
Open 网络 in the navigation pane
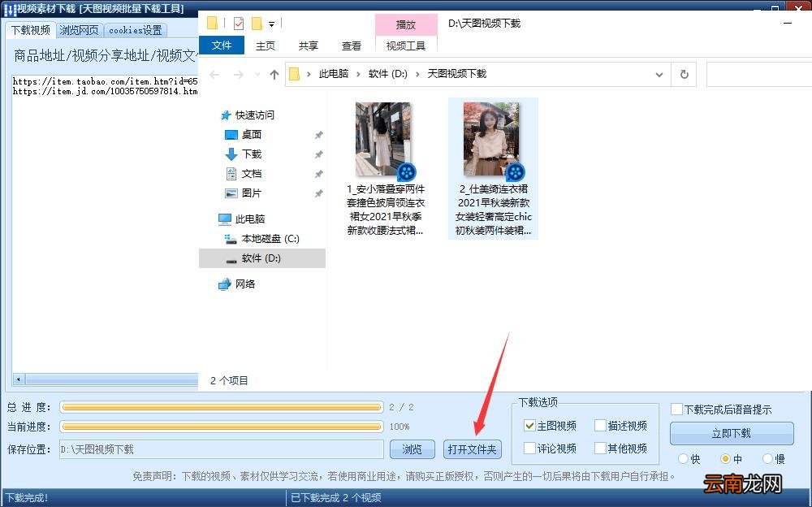(245, 284)
